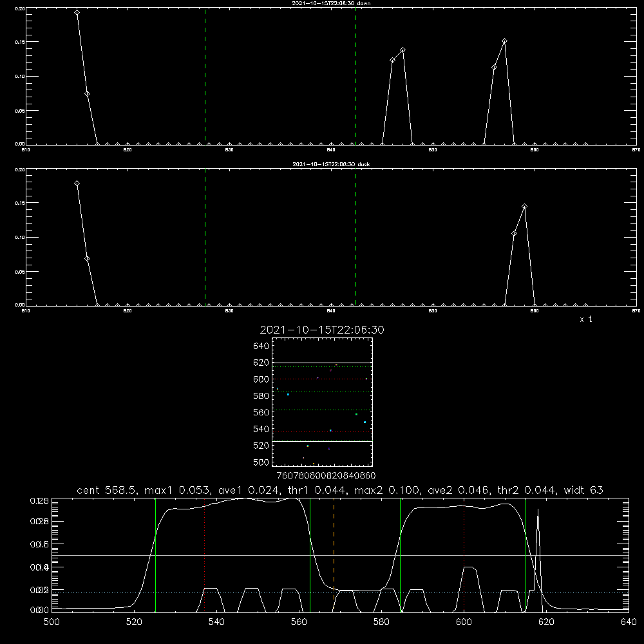Viewport: 644px width, 644px height.
Task: Click y-axis label '540' of the middle image
Action: 261,429
